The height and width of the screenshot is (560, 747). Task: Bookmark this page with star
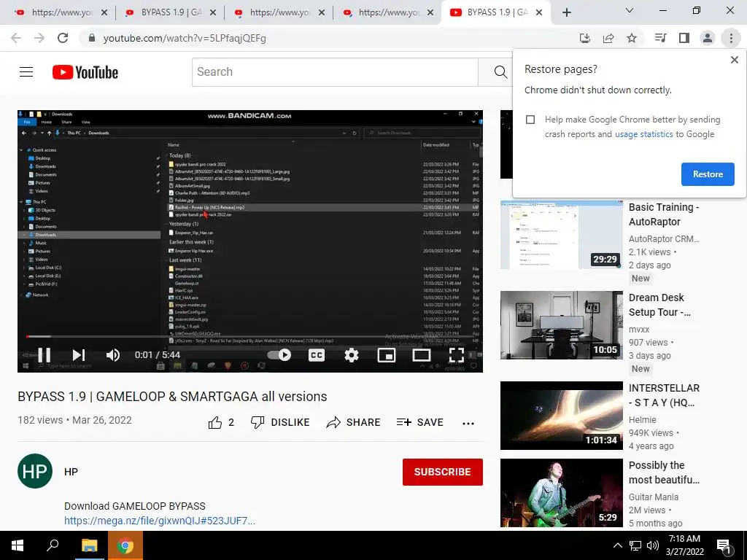[632, 38]
